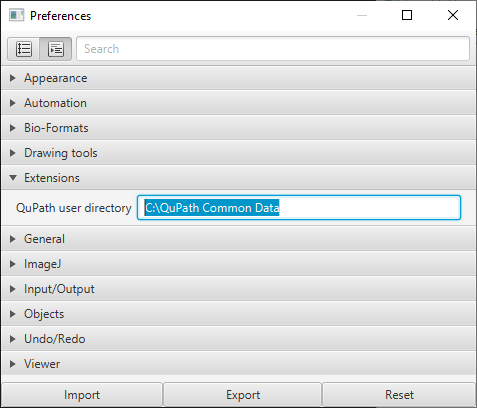Open the Input/Output section
This screenshot has width=477, height=408.
pos(238,289)
